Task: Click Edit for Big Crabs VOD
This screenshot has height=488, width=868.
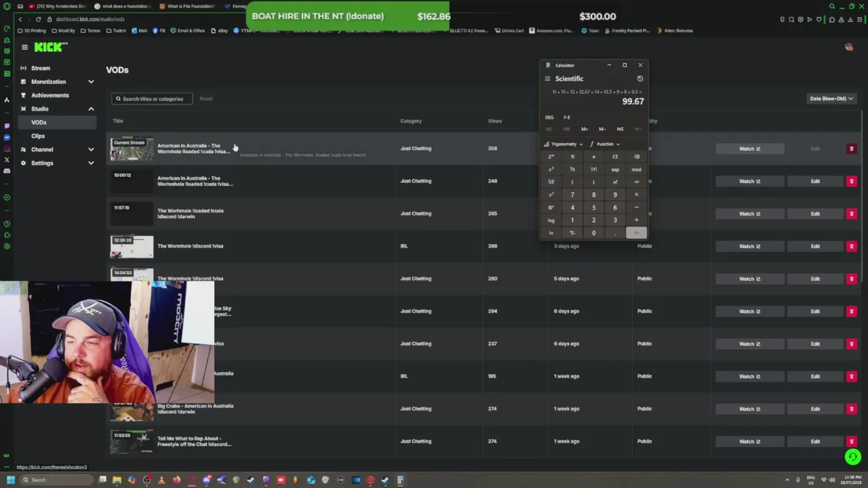Action: tap(815, 409)
